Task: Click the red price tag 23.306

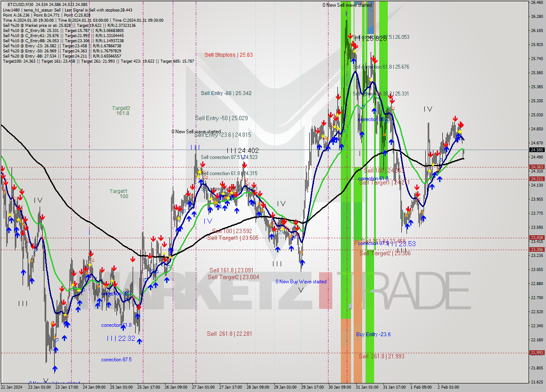Action: coord(537,250)
